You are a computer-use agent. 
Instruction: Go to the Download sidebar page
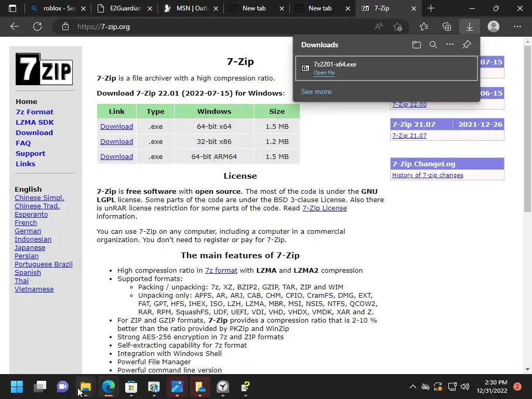[34, 132]
